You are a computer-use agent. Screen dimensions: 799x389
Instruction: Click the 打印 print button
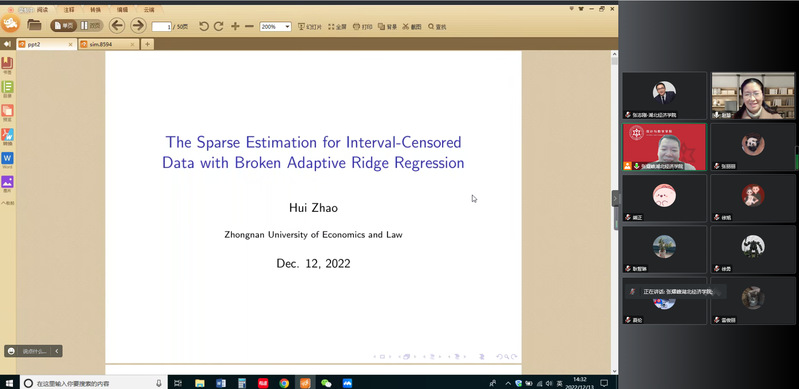pos(362,27)
